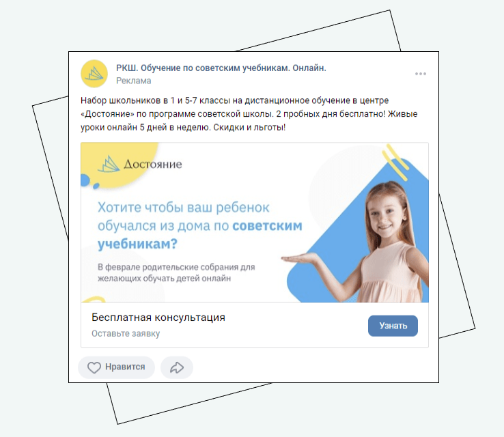Click the Оставьте заявку subtitle
The height and width of the screenshot is (437, 504).
pos(126,333)
